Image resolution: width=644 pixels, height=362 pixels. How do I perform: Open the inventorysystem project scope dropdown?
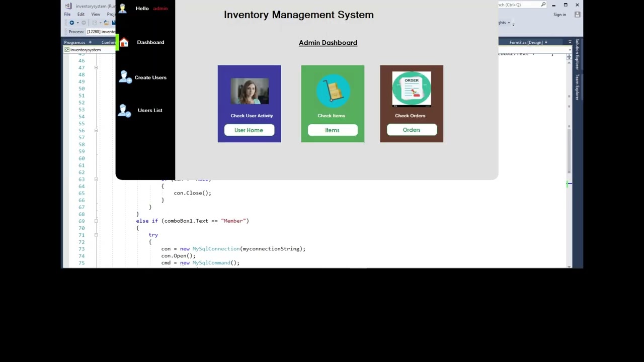pyautogui.click(x=90, y=50)
